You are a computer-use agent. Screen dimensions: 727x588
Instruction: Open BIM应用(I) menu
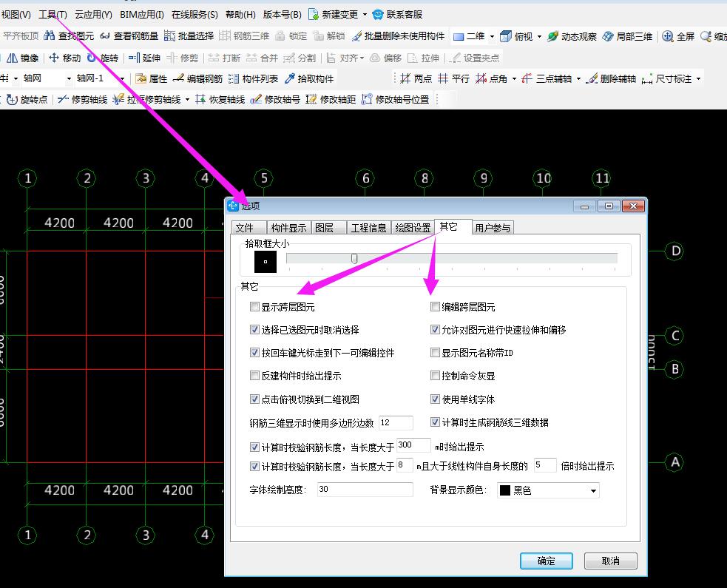[141, 14]
